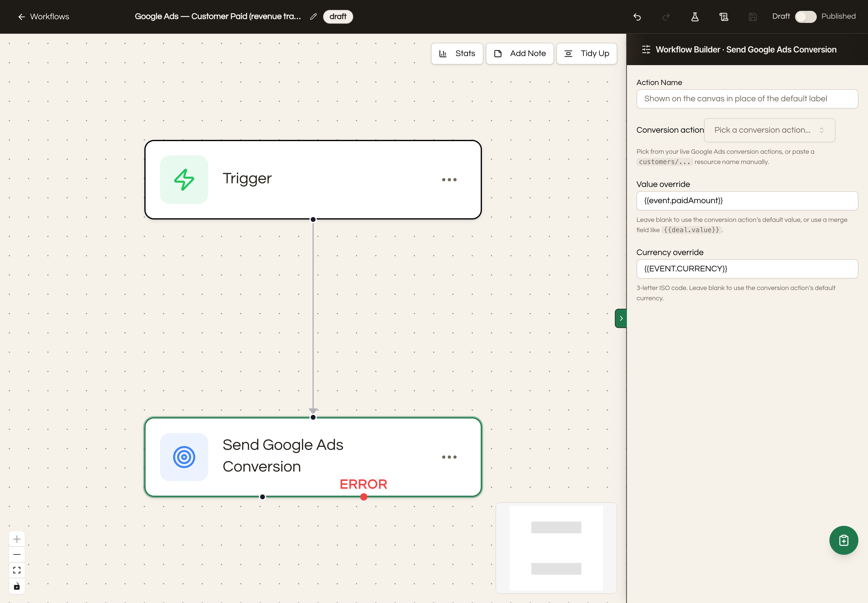Click the Action Name input field
Viewport: 868px width, 603px height.
747,99
